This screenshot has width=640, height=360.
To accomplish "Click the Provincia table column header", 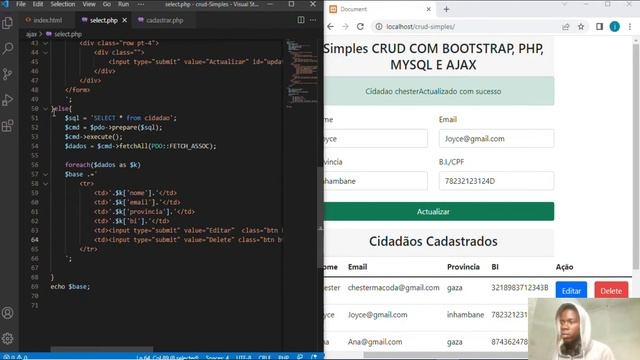I will click(x=463, y=267).
